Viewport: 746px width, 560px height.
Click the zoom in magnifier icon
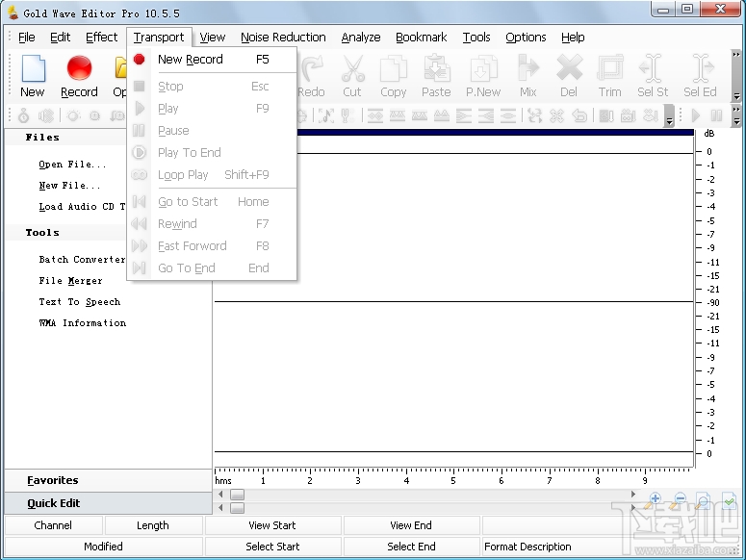click(654, 500)
